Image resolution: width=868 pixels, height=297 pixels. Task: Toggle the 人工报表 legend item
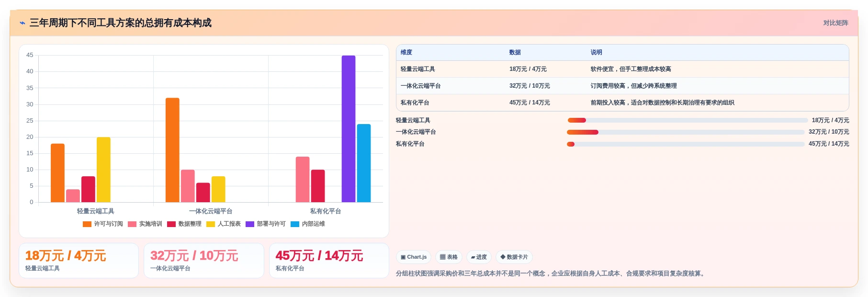click(224, 224)
